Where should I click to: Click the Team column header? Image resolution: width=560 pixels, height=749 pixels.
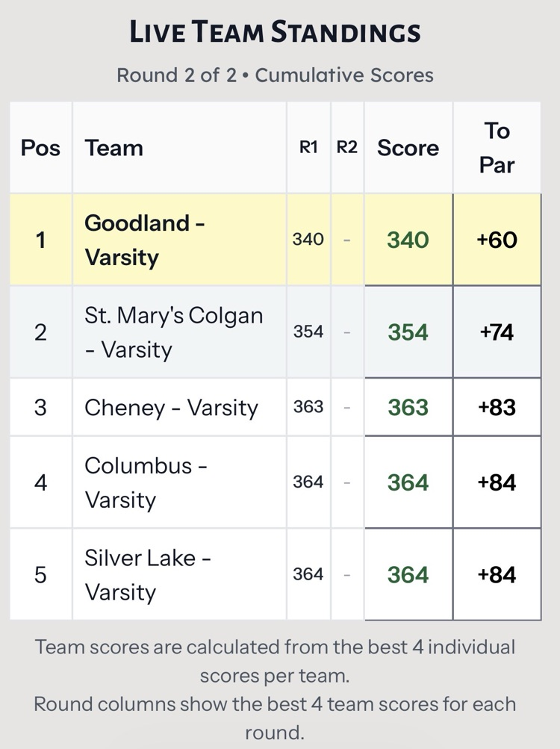tap(113, 148)
